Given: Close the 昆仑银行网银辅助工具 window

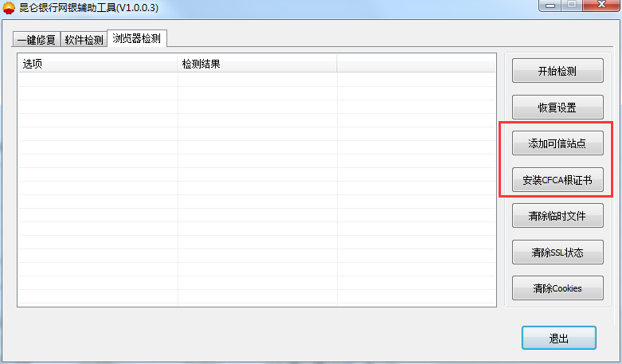Looking at the screenshot, I should (600, 5).
